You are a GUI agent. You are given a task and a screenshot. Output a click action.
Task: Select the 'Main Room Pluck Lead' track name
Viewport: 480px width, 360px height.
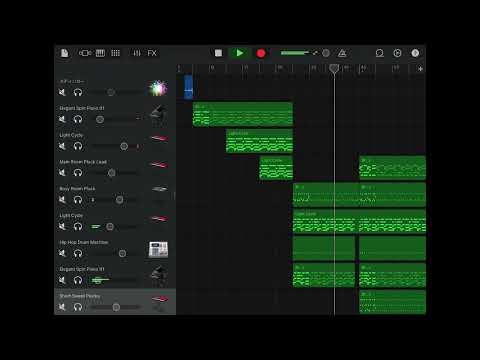coord(83,162)
